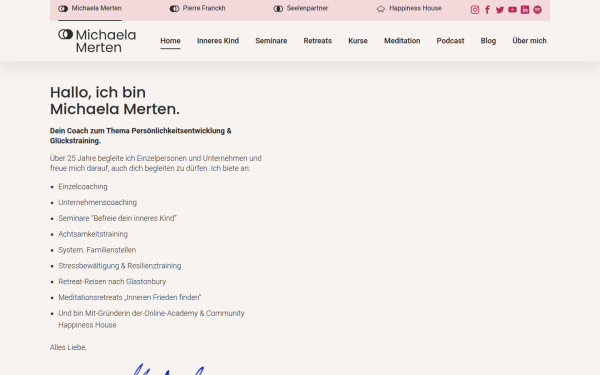This screenshot has width=600, height=375.
Task: Click list item Achtsamkeitstraining
Action: point(93,234)
